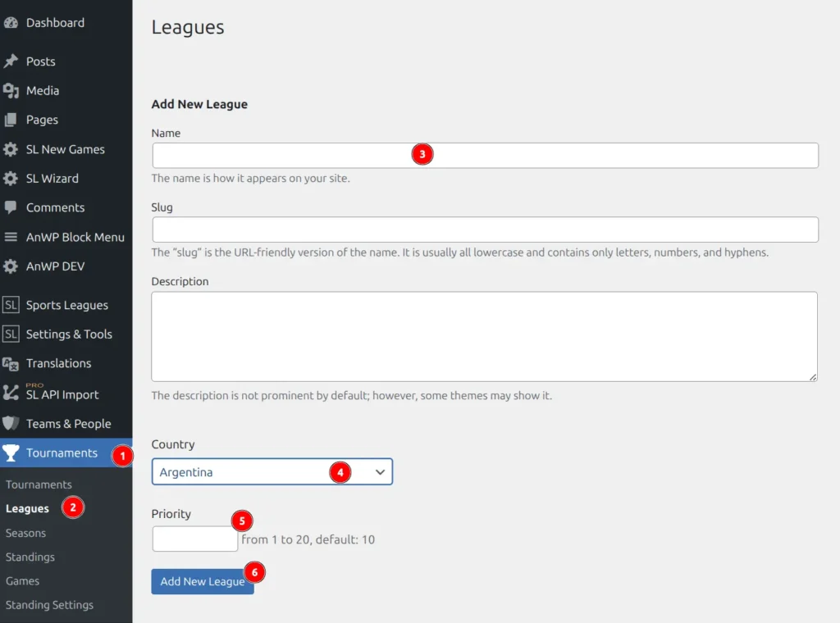Click the 'Add New League' form heading
The width and height of the screenshot is (840, 623).
pyautogui.click(x=199, y=104)
